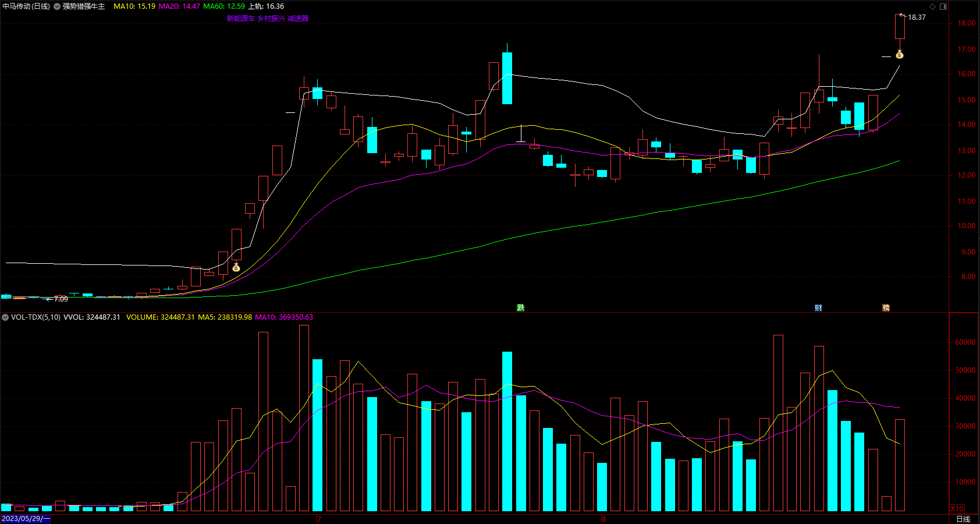Open the 日线 period selector
This screenshot has height=524, width=980.
pos(964,519)
